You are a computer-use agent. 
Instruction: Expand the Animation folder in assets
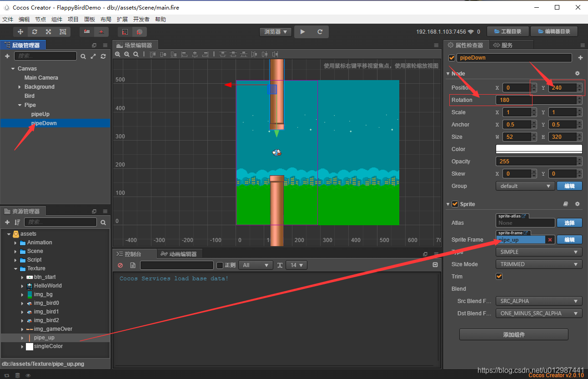pos(15,243)
